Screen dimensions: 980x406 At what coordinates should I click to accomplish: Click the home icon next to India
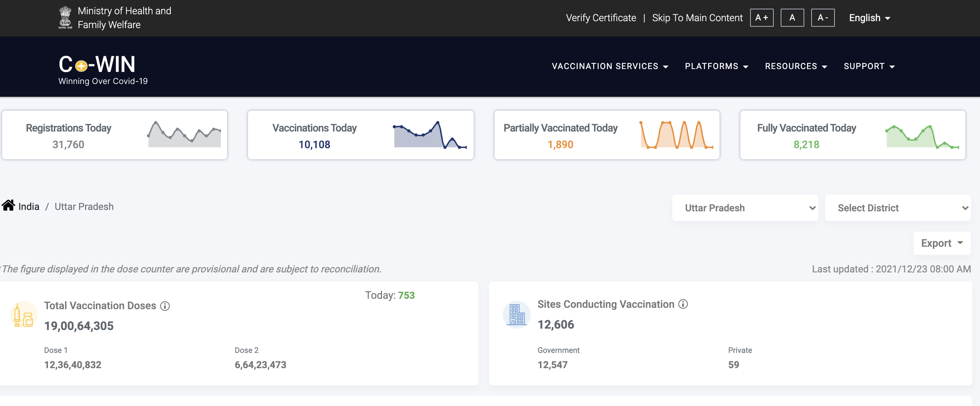8,205
